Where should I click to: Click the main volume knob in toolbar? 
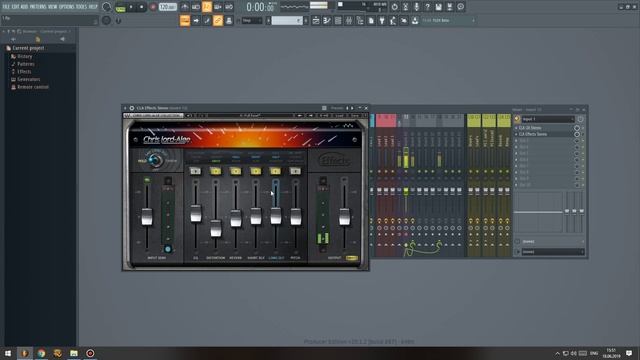(x=107, y=7)
